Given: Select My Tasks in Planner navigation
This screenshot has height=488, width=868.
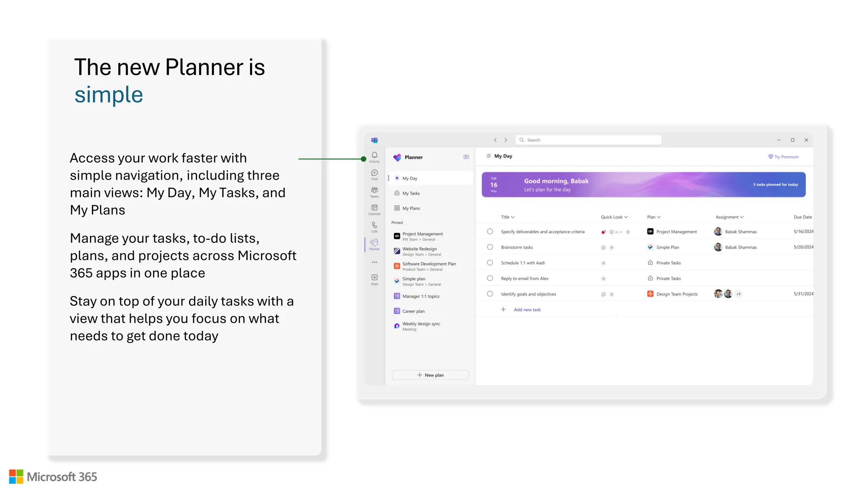Looking at the screenshot, I should pos(430,193).
